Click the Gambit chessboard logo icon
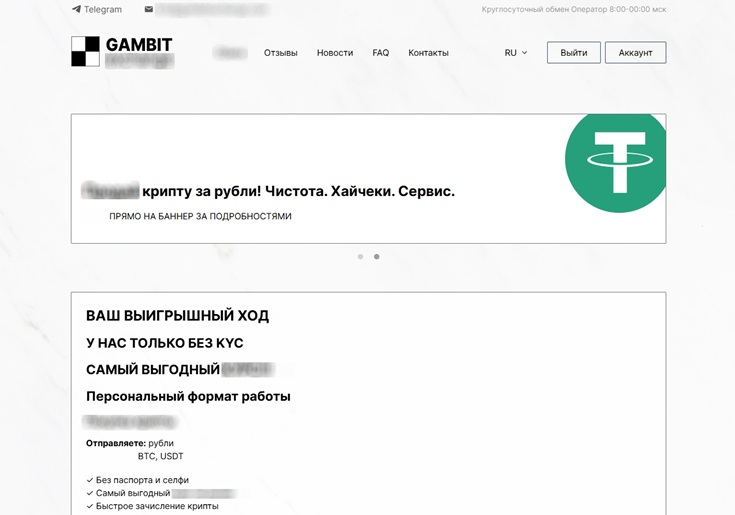This screenshot has width=735, height=515. 85,51
